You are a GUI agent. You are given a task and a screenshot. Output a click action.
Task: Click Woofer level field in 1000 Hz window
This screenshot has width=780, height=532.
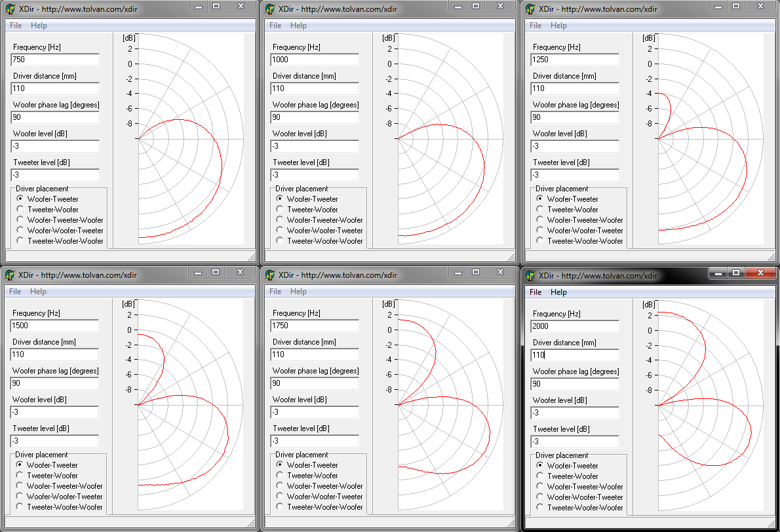[315, 146]
